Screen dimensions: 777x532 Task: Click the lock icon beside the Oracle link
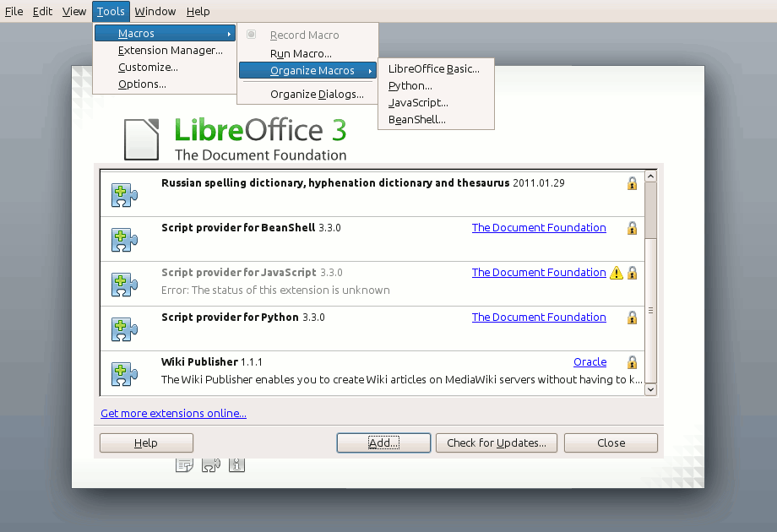click(x=632, y=362)
